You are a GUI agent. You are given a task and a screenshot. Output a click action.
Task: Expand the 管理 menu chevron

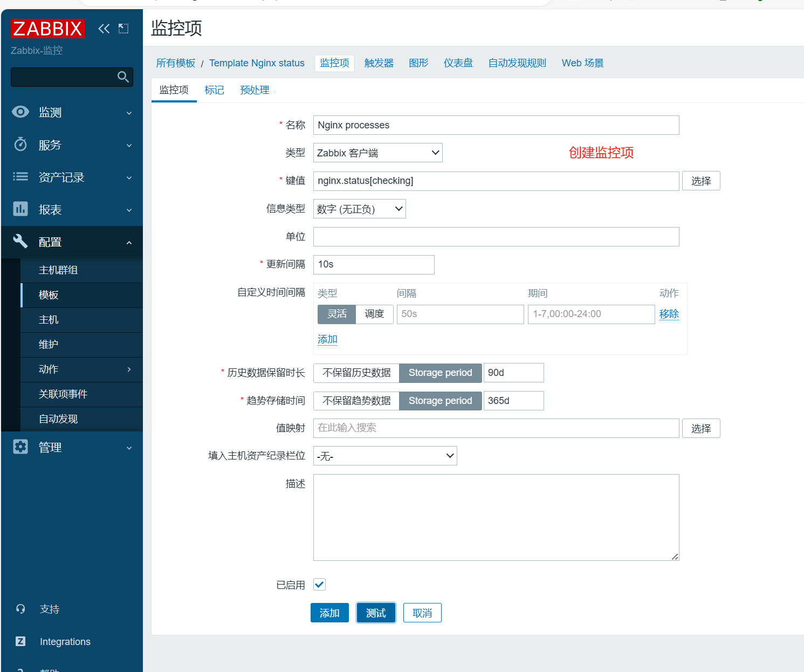click(x=129, y=448)
